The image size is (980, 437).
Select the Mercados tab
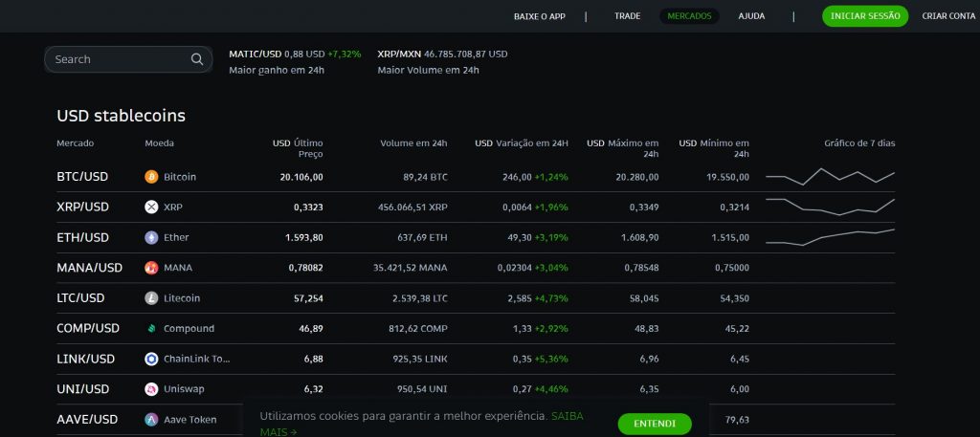[x=689, y=16]
